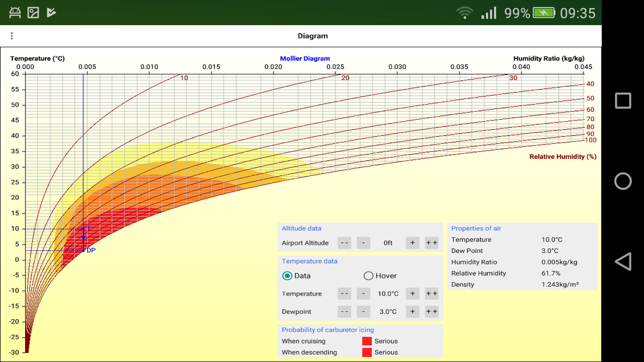Open the three-dot overflow menu
644x362 pixels.
[x=11, y=36]
